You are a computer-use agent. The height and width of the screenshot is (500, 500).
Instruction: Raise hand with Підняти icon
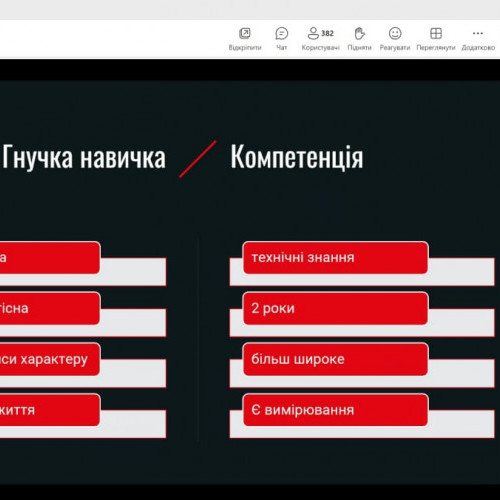pos(359,33)
